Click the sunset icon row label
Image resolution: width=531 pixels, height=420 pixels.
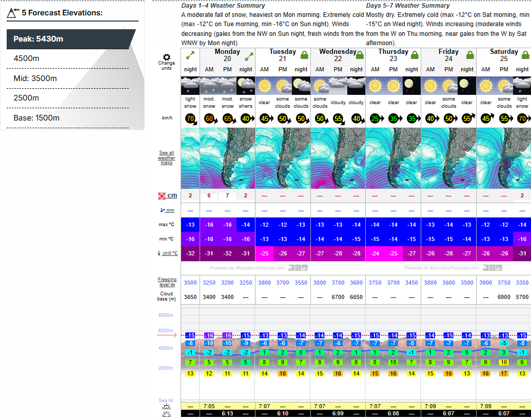[x=166, y=414]
